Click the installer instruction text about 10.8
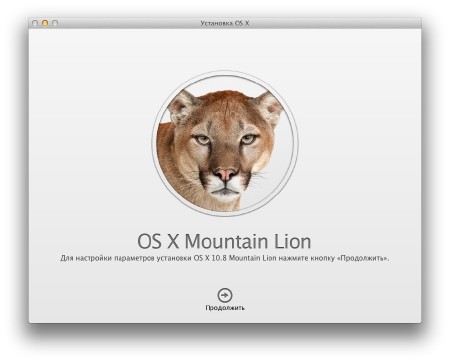The image size is (450, 362). (x=225, y=258)
